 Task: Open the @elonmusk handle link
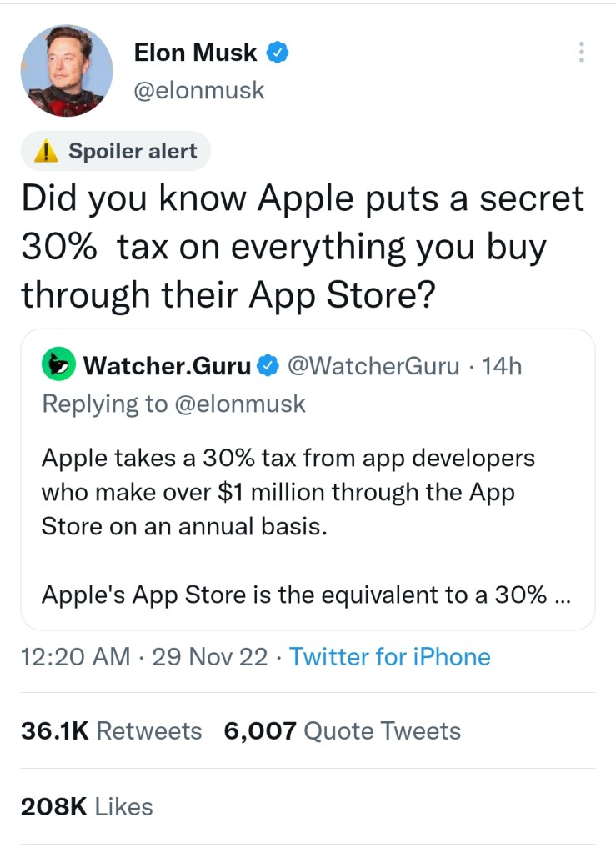pos(199,89)
